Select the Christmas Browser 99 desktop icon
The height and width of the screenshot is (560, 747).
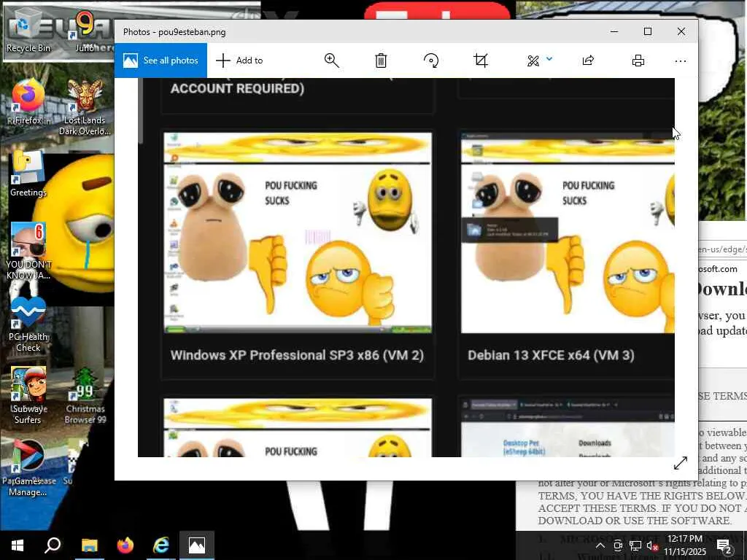click(85, 396)
